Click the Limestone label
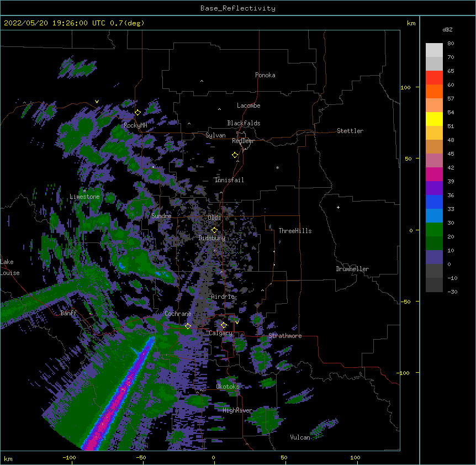The image size is (476, 465). 84,197
